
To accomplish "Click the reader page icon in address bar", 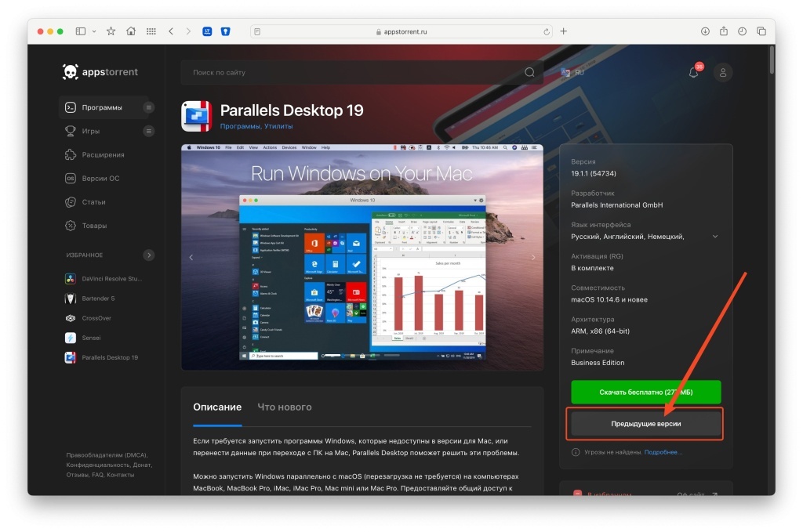I will point(257,31).
